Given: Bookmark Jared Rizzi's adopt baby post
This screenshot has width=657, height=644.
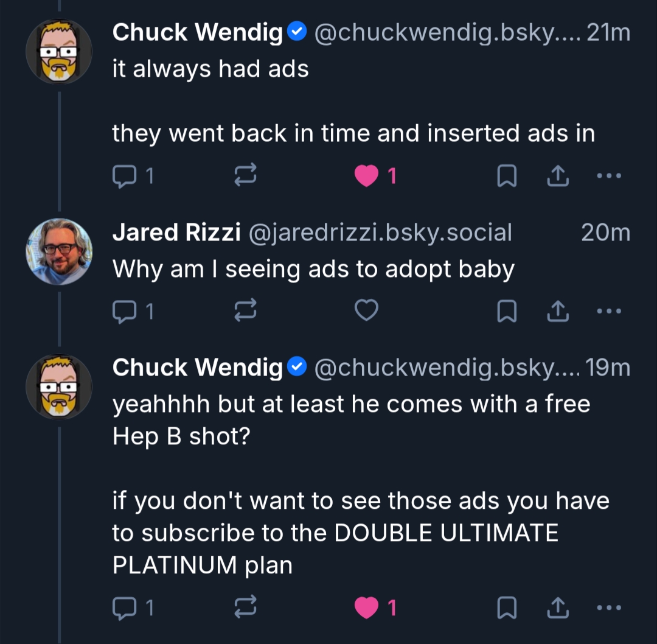Looking at the screenshot, I should pos(507,311).
